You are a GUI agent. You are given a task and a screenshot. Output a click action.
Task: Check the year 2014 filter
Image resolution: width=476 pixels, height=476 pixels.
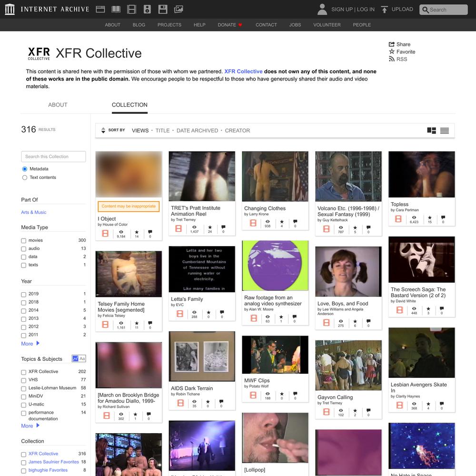point(24,311)
